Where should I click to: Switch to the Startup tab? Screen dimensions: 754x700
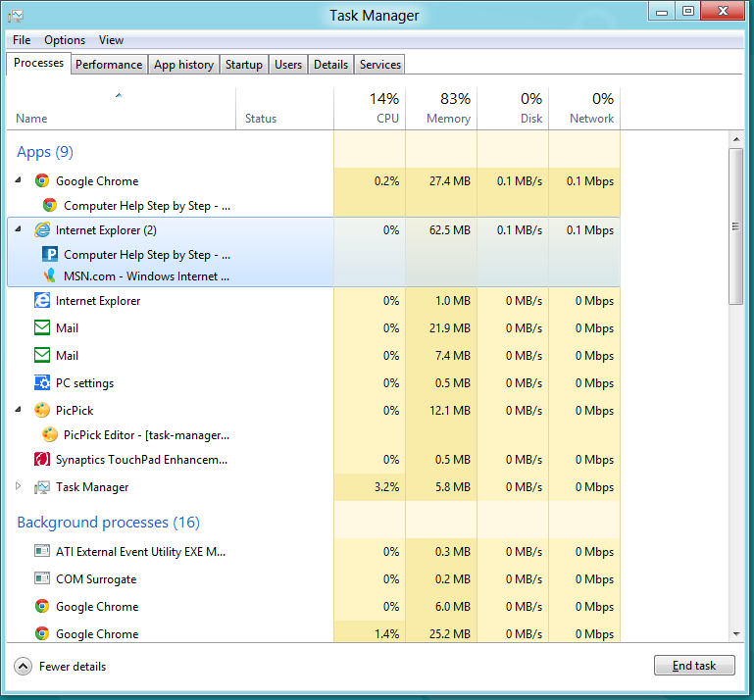244,65
